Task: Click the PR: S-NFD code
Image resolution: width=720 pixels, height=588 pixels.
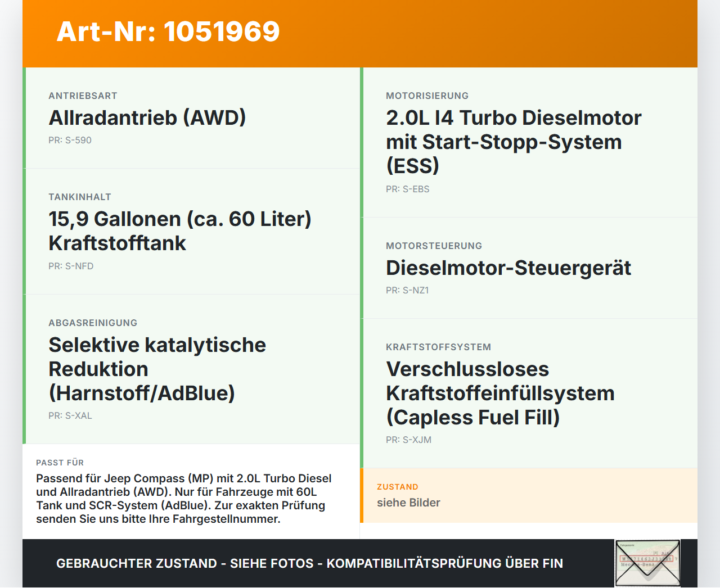Action: (71, 266)
